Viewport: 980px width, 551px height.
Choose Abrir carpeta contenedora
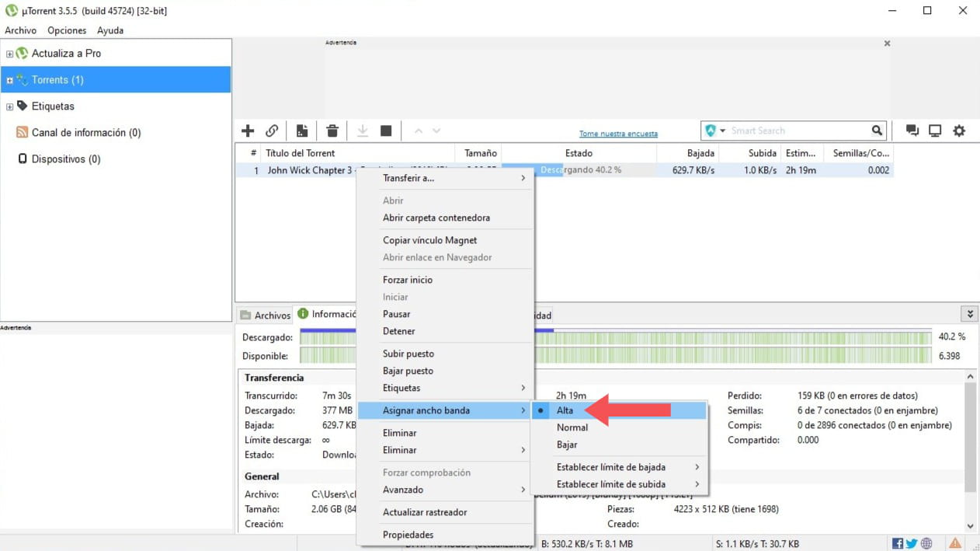click(x=446, y=218)
